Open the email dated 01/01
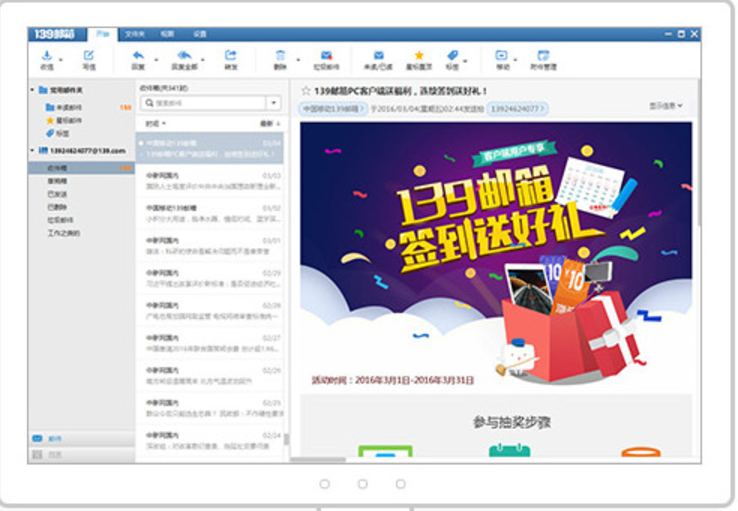This screenshot has width=738, height=511. click(x=210, y=246)
